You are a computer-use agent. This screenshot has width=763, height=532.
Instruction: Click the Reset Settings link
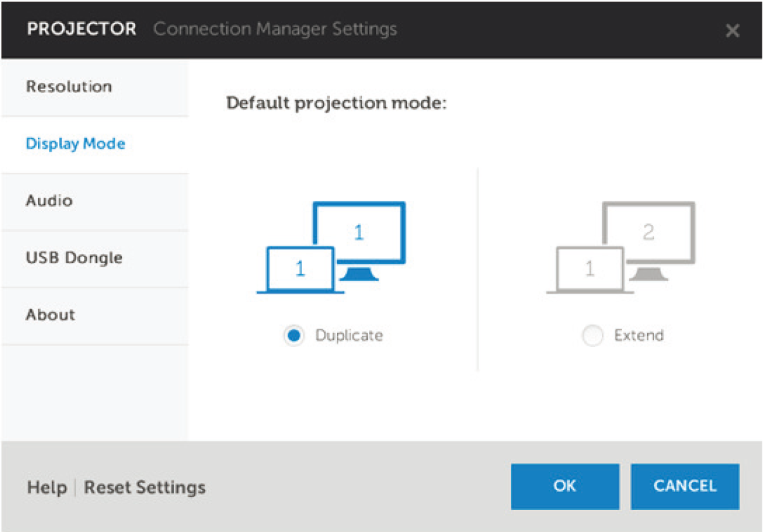[145, 488]
